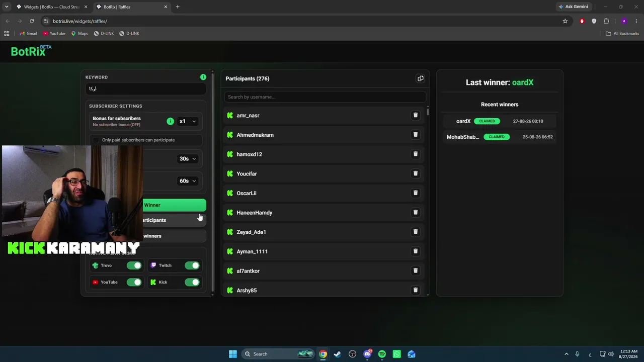644x362 pixels.
Task: Click the Windows taskbar Search box
Action: pyautogui.click(x=278, y=354)
